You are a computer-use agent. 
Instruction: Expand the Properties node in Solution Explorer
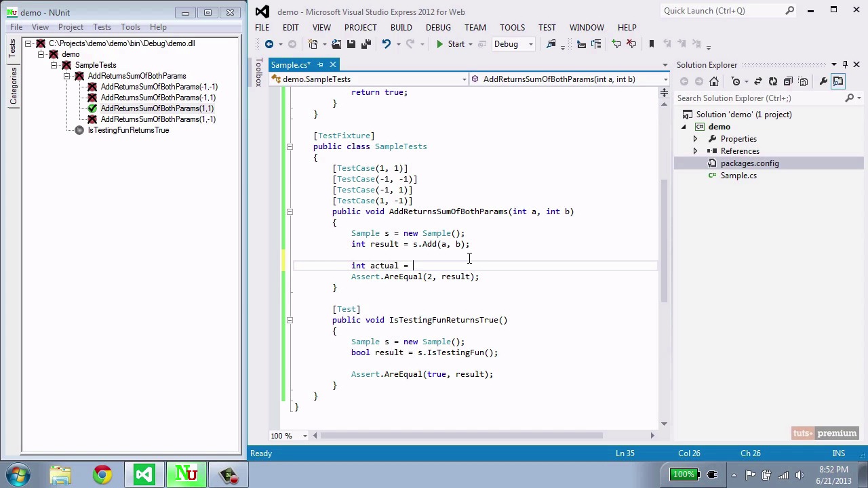tap(694, 139)
